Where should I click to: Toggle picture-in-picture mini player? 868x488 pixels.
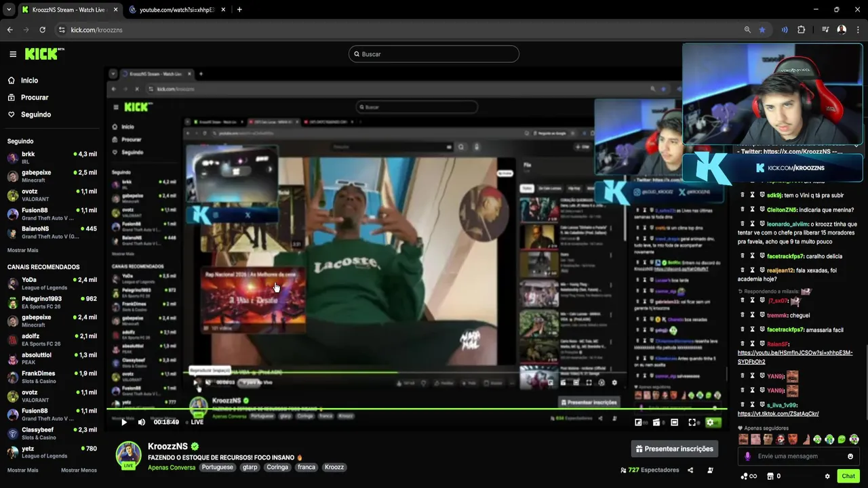[x=638, y=422]
